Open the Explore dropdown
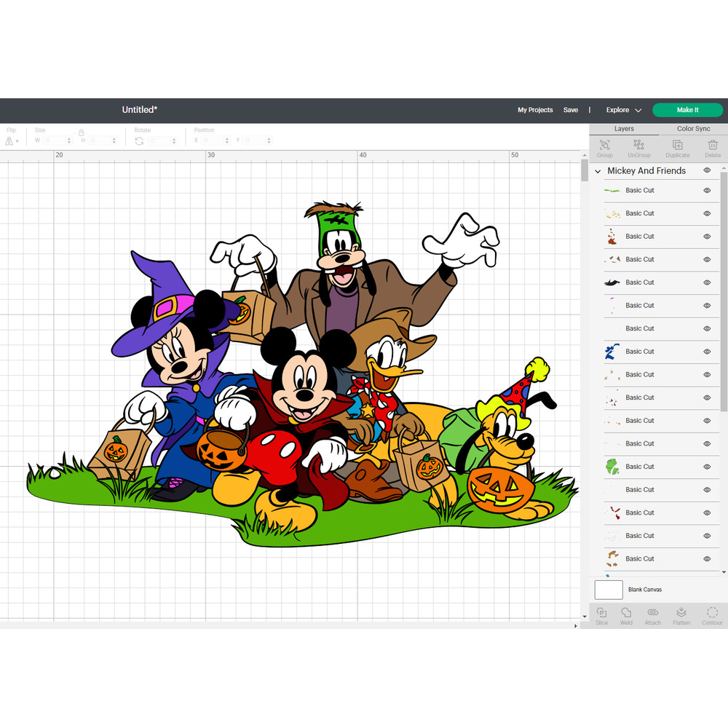The height and width of the screenshot is (728, 728). point(622,110)
